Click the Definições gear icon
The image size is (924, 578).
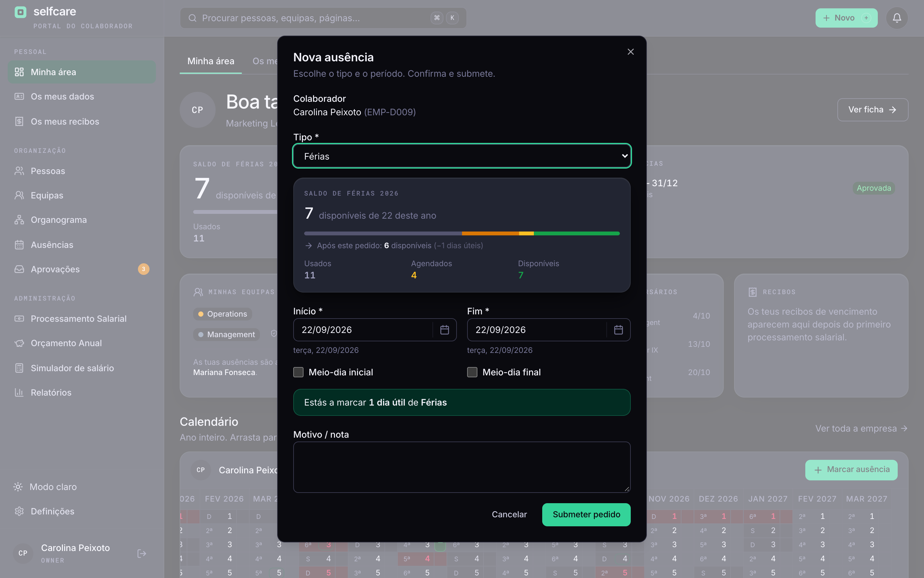pyautogui.click(x=19, y=511)
